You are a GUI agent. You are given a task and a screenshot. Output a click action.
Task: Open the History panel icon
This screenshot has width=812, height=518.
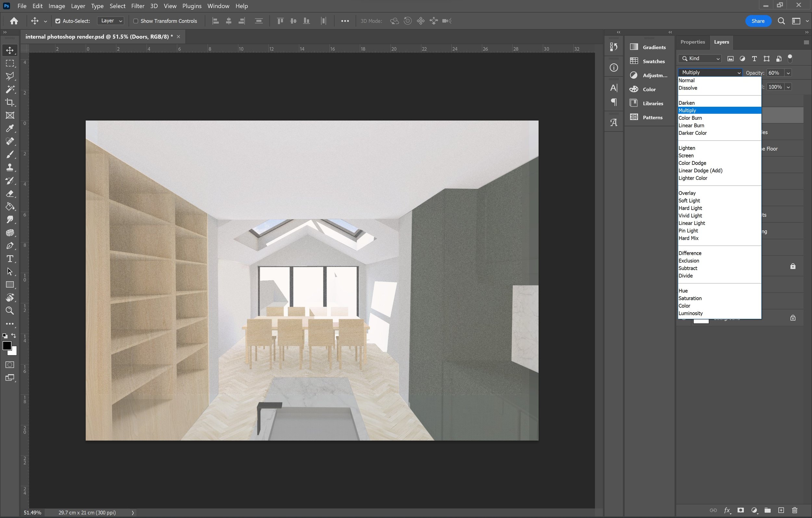(614, 47)
